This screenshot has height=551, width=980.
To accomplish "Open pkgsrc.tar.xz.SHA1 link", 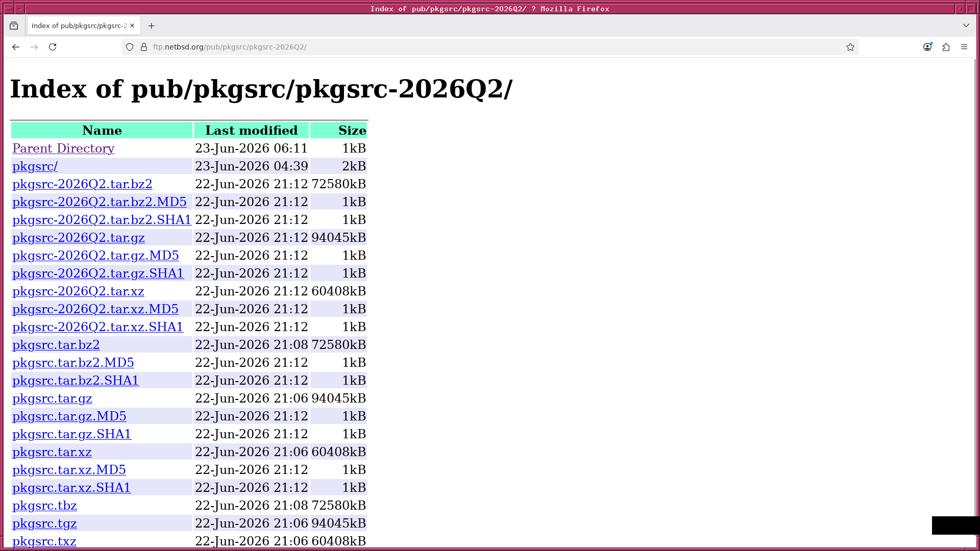I will pyautogui.click(x=71, y=488).
